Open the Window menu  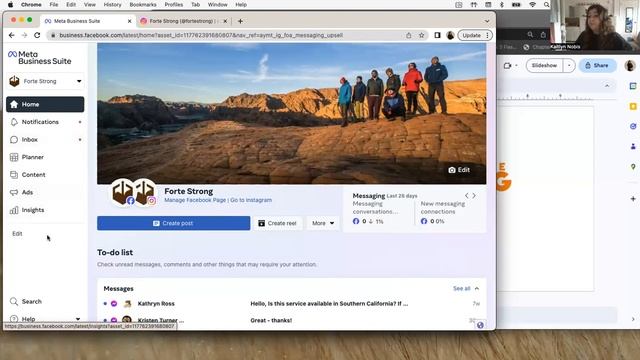(x=218, y=4)
